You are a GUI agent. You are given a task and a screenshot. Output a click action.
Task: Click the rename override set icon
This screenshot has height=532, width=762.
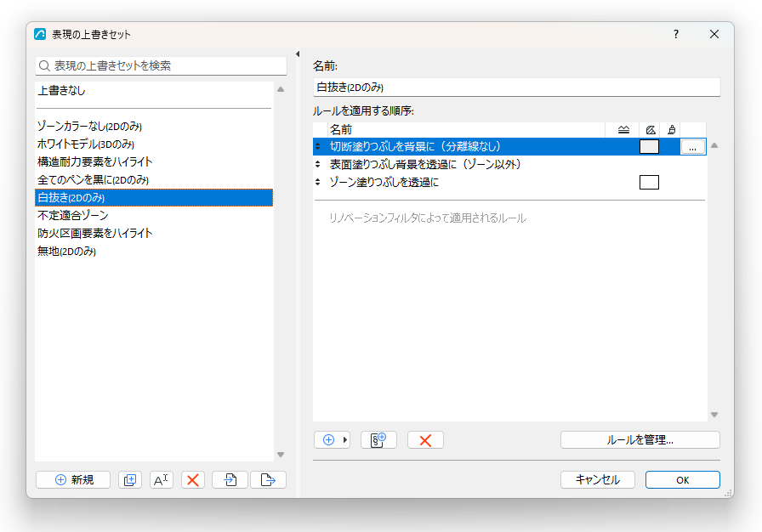coord(162,479)
